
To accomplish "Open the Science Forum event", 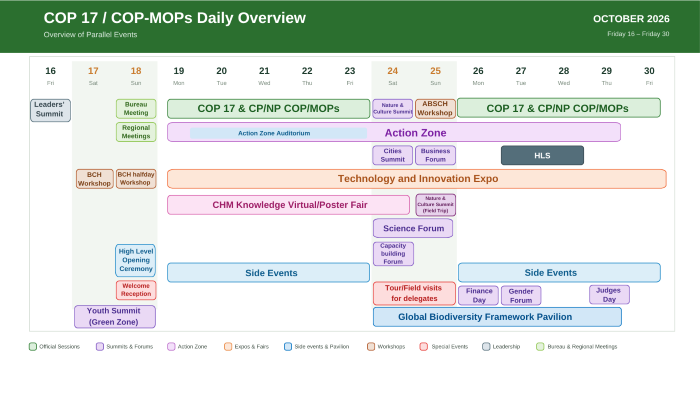I will [413, 228].
